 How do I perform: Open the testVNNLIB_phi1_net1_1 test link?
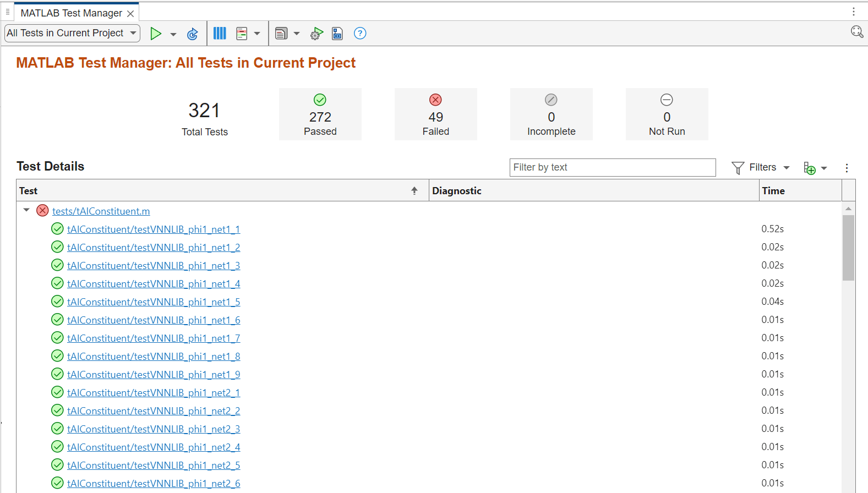point(154,229)
